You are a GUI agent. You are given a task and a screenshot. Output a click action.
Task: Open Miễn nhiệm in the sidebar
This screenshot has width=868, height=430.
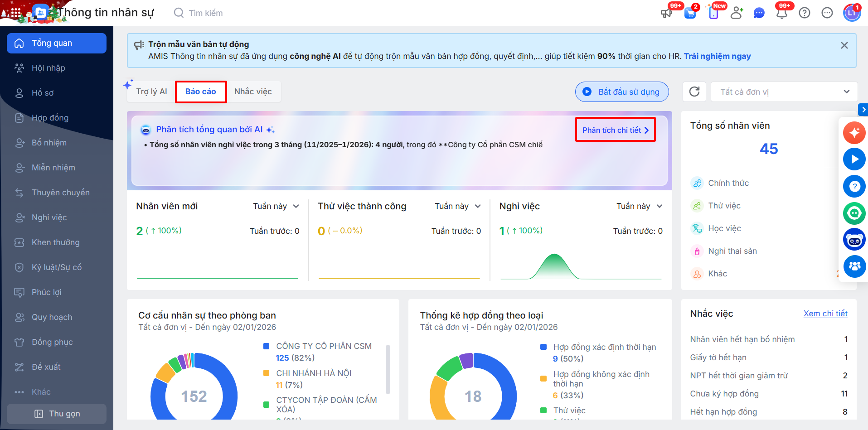coord(57,168)
